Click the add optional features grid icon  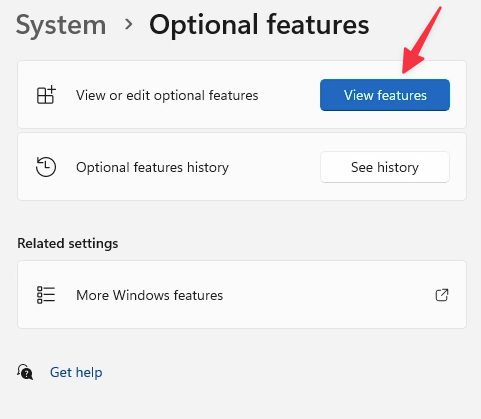tap(46, 95)
